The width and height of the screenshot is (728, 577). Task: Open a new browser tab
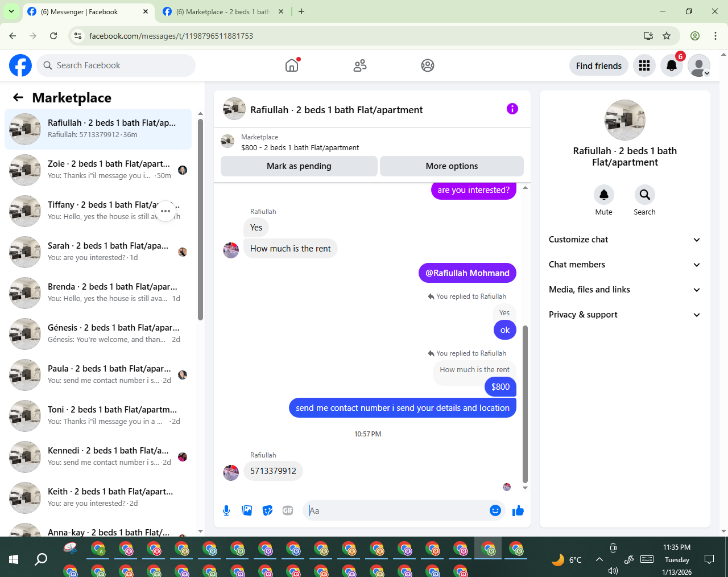(x=301, y=11)
